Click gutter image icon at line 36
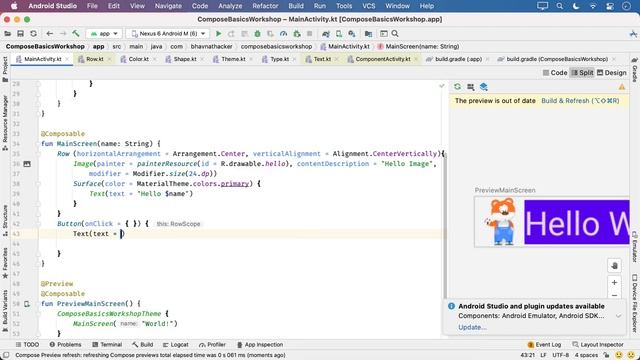 [27, 164]
